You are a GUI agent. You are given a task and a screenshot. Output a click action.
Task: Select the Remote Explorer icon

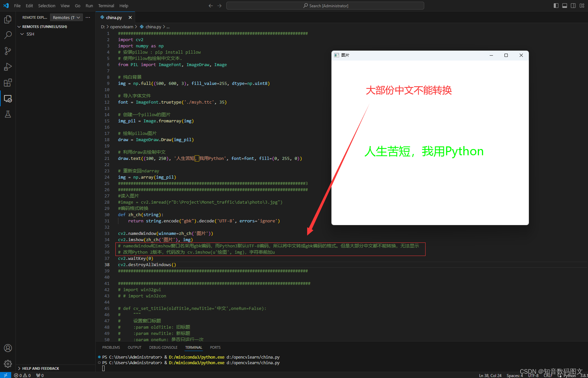click(x=8, y=98)
